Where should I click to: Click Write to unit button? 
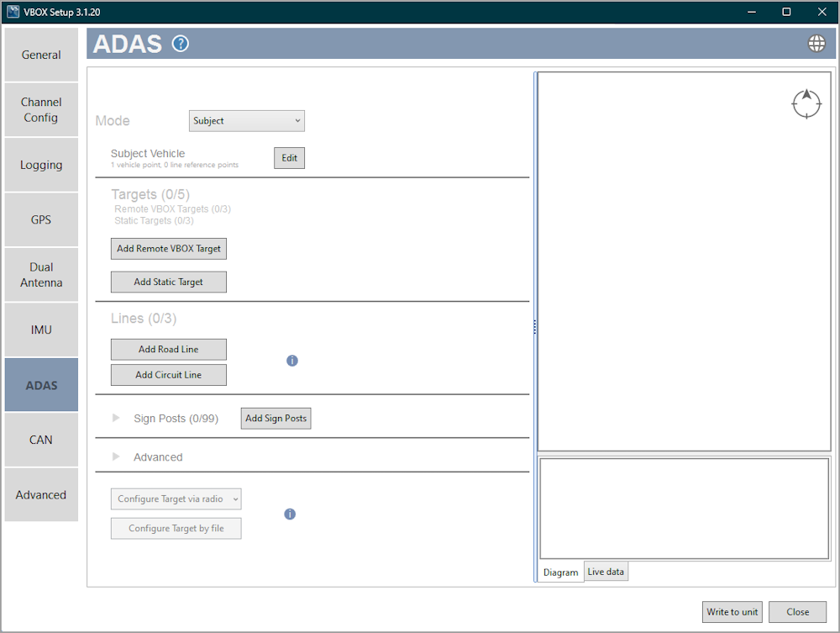click(732, 611)
